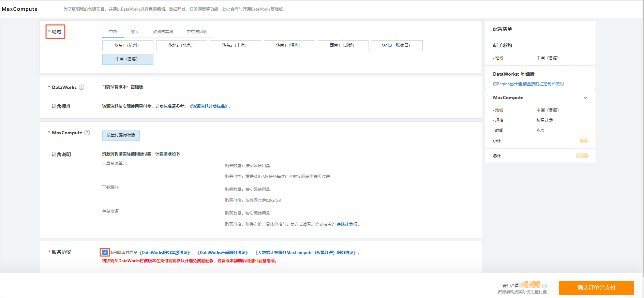
Task: Switch to the 欧洲与美洲 region tab
Action: click(163, 32)
